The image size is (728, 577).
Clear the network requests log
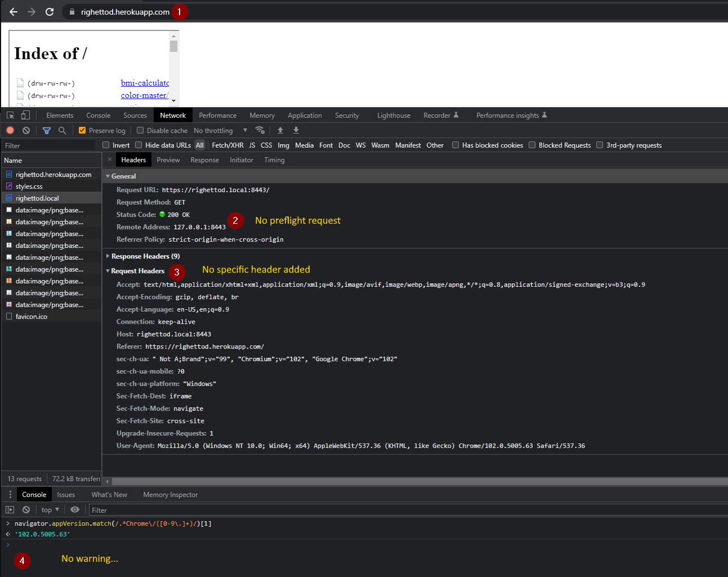point(26,130)
